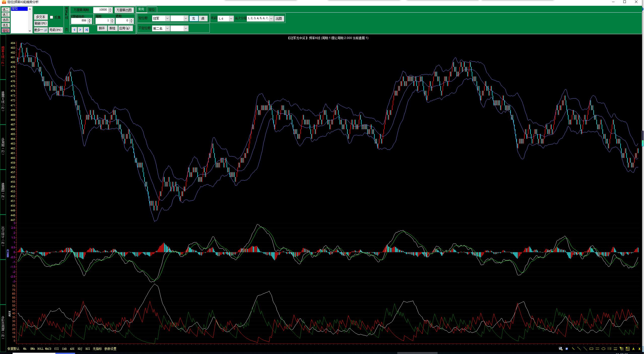Image resolution: width=644 pixels, height=354 pixels.
Task: Click the 出图 button
Action: (x=279, y=18)
